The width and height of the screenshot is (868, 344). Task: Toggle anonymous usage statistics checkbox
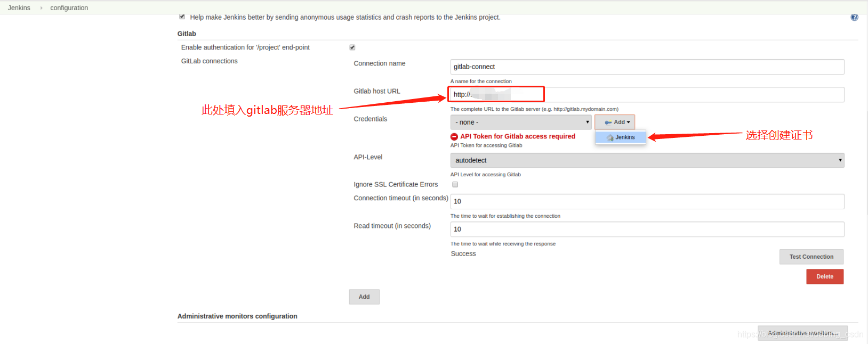point(182,17)
